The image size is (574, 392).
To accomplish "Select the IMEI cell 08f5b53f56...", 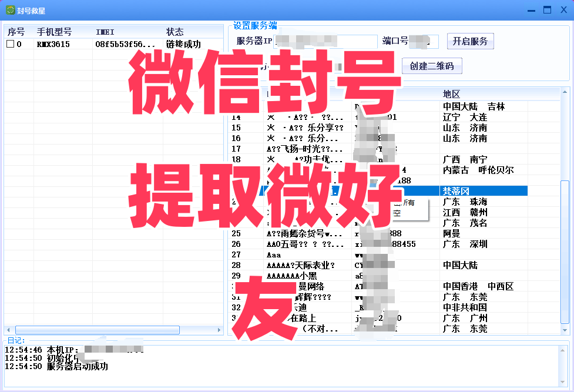I will (125, 44).
